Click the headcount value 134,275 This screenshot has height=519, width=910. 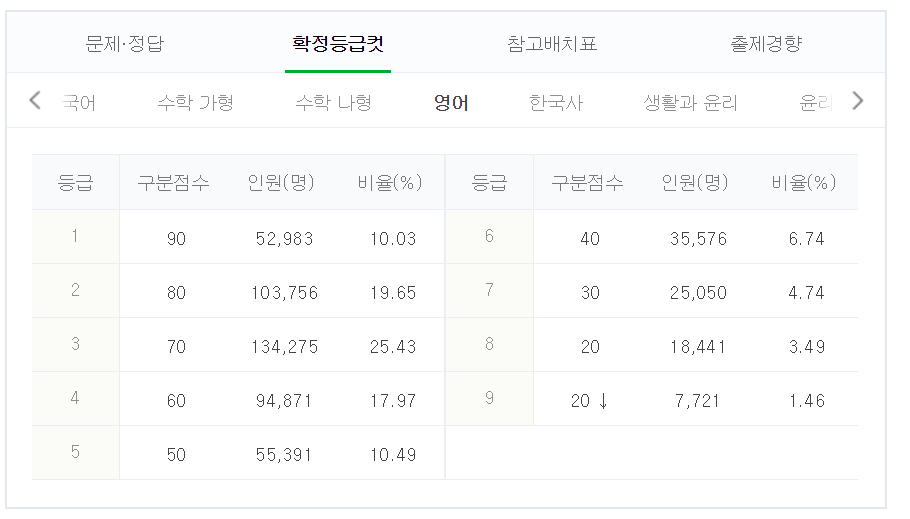(x=284, y=347)
